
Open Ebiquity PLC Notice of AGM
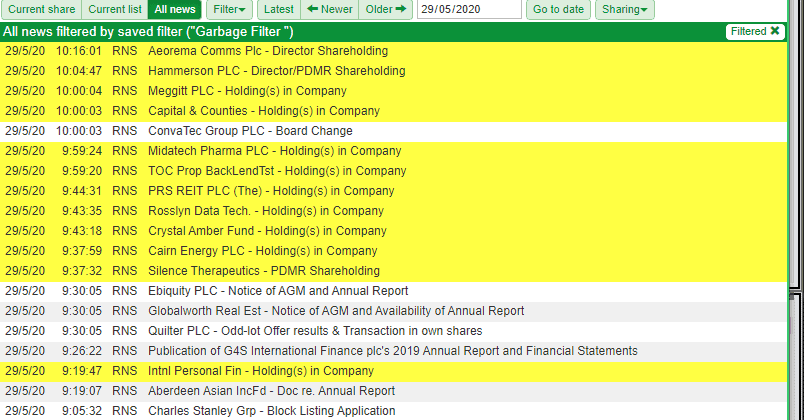tap(278, 291)
